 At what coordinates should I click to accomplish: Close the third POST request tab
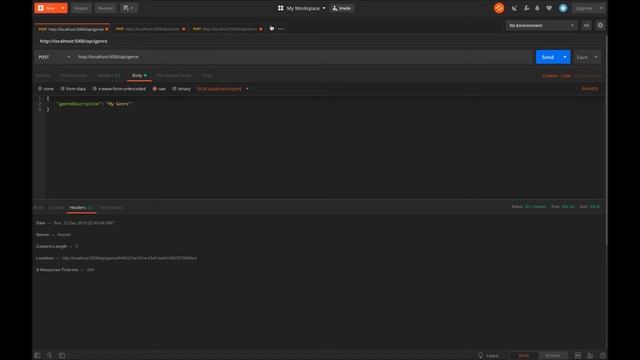[x=261, y=29]
